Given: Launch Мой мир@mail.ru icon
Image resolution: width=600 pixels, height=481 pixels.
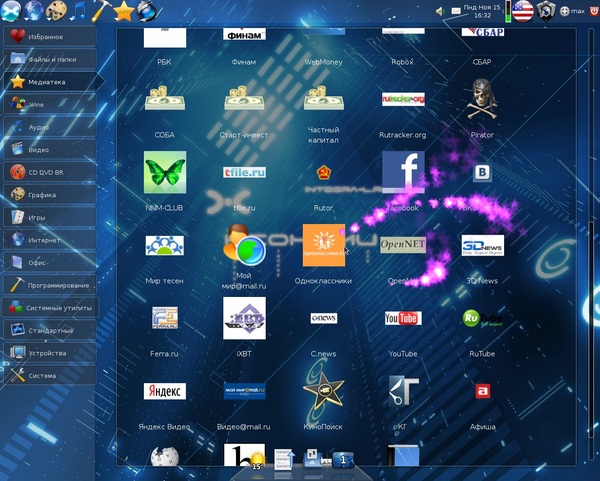Looking at the screenshot, I should (x=244, y=245).
